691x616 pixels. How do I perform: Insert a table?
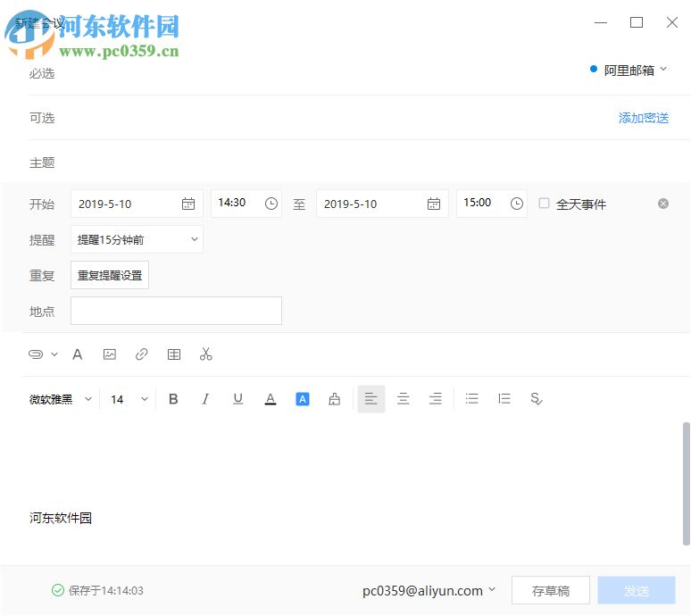(x=174, y=354)
